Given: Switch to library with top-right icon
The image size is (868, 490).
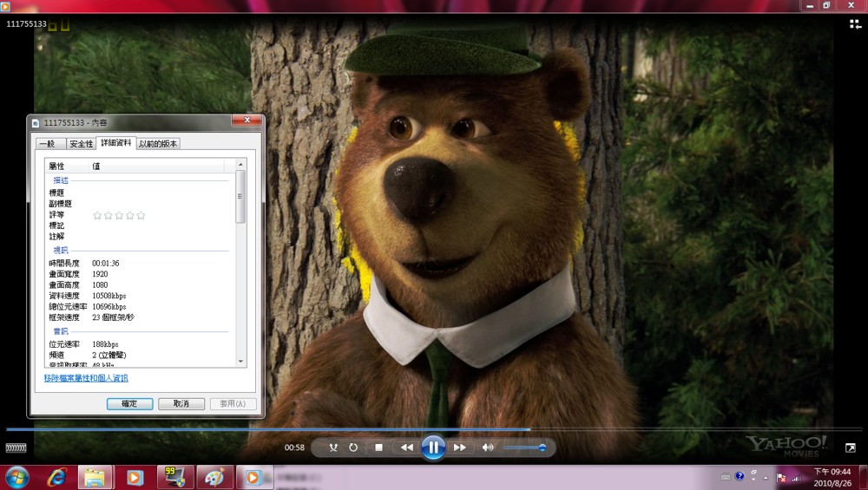Looking at the screenshot, I should pyautogui.click(x=855, y=23).
